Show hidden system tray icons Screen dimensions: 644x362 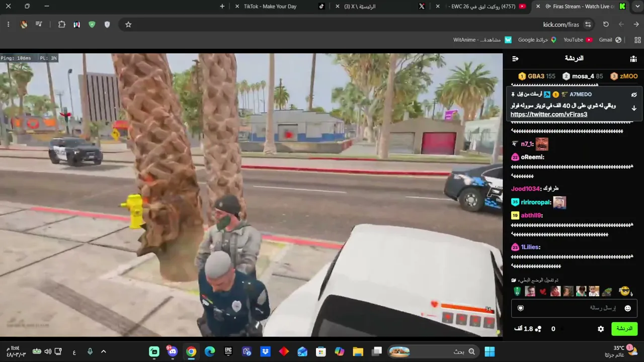pos(104,351)
